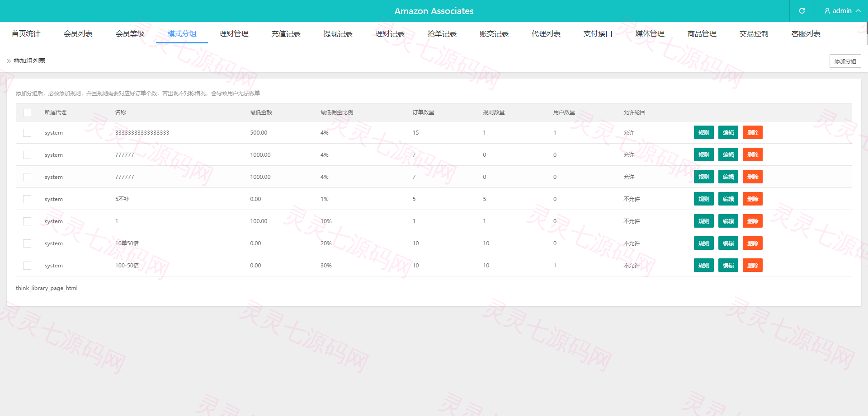Open the 首页统计 menu

(26, 33)
